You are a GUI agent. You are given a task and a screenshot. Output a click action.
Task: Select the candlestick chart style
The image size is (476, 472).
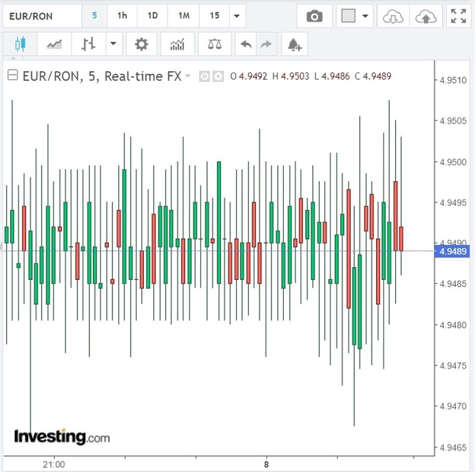click(x=20, y=44)
